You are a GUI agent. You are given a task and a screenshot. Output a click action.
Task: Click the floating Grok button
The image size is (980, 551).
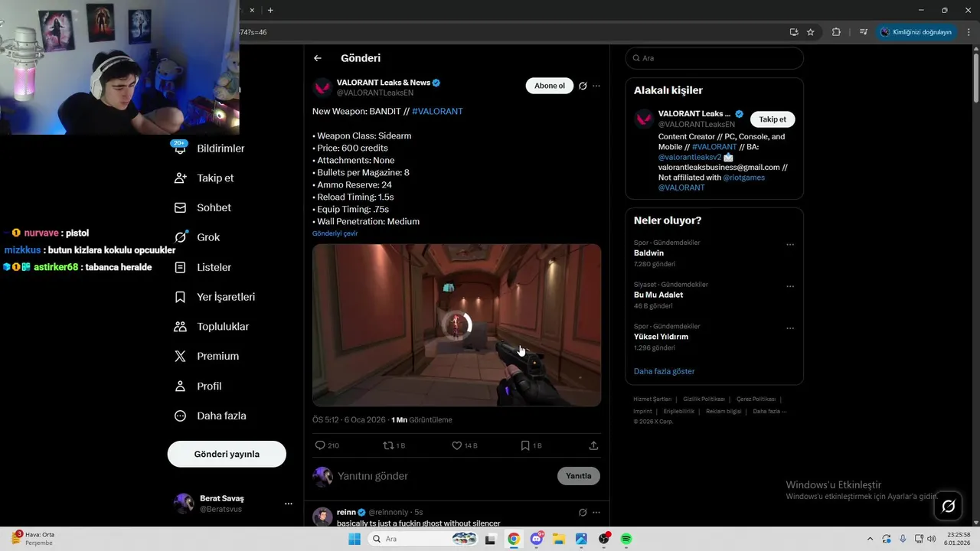[x=948, y=506]
